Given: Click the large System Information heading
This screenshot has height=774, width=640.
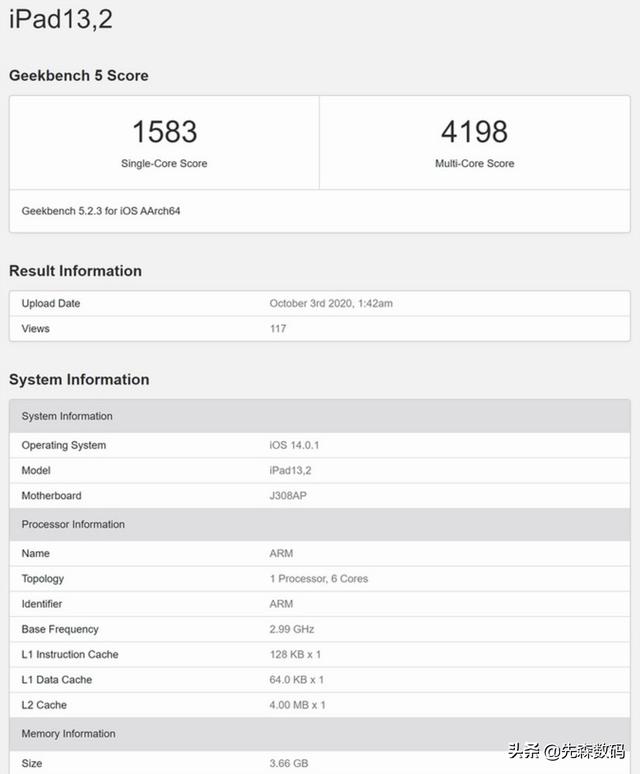Looking at the screenshot, I should 79,380.
